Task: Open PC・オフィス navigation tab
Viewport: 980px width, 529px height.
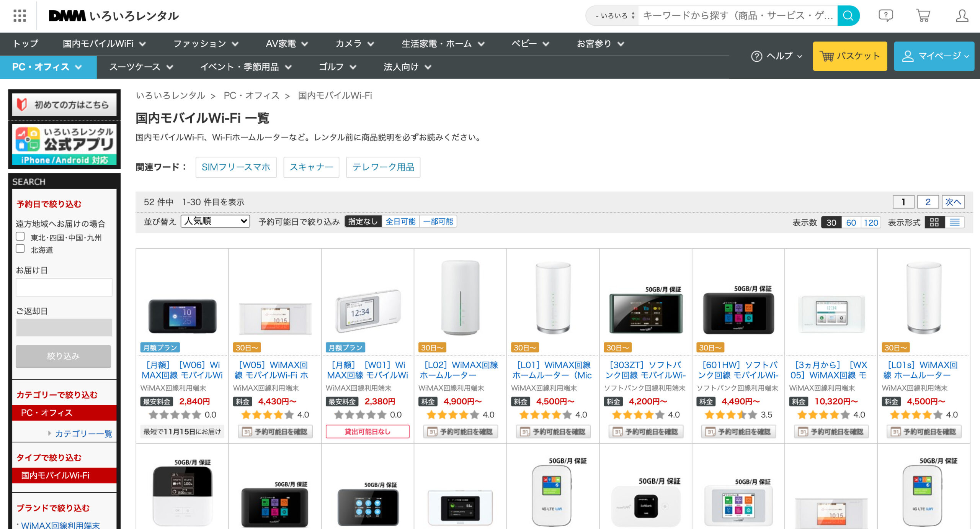Action: tap(48, 67)
